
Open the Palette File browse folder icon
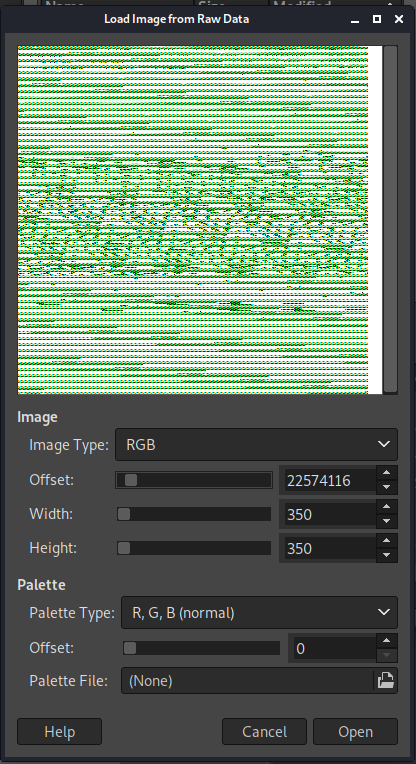[x=385, y=680]
